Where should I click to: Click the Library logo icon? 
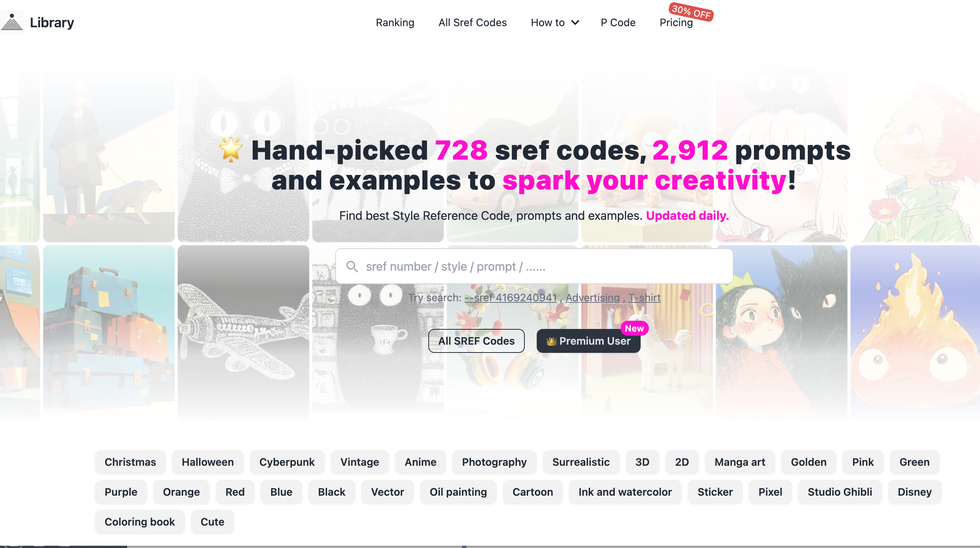click(x=12, y=22)
